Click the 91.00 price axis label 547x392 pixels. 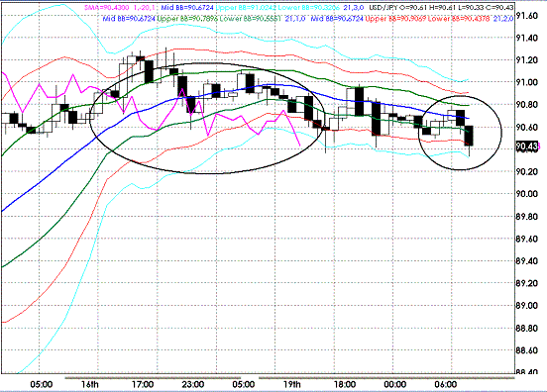pyautogui.click(x=527, y=82)
